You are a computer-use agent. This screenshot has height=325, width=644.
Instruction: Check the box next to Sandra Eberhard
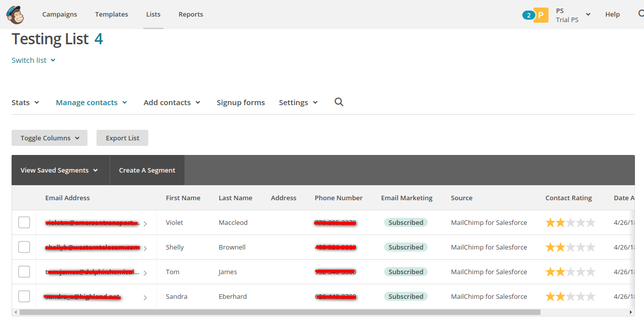click(x=24, y=296)
